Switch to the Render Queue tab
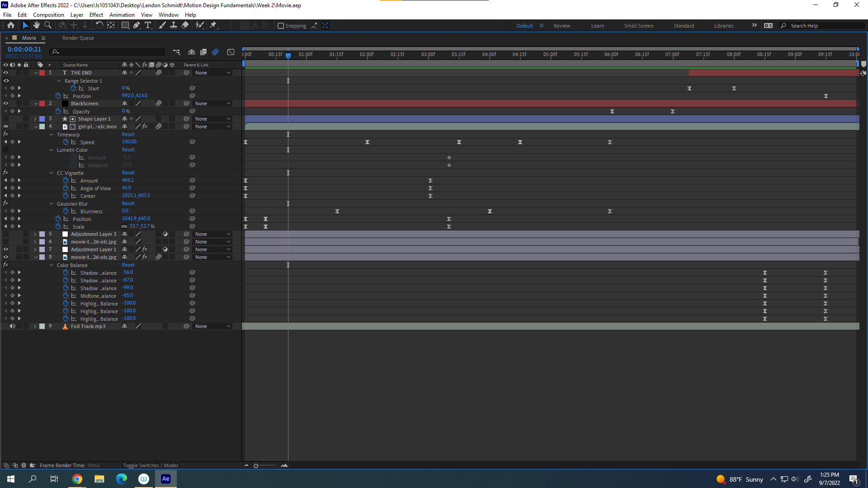Image resolution: width=868 pixels, height=488 pixels. [78, 38]
